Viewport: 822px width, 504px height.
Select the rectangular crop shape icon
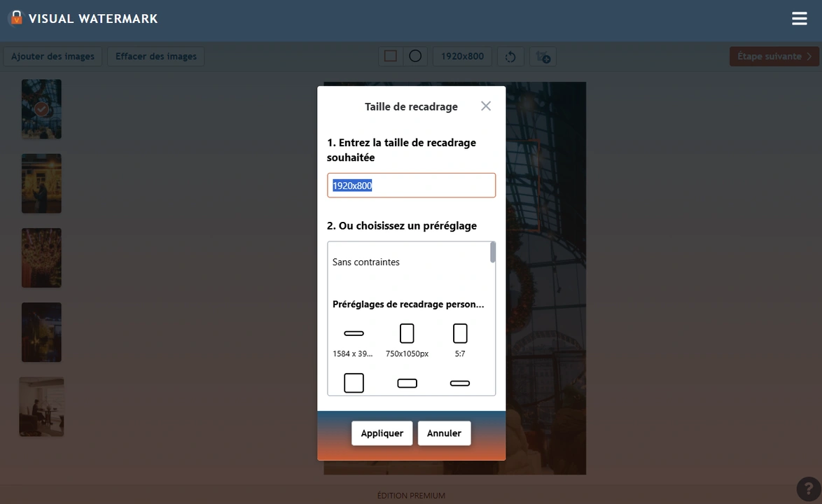(391, 56)
